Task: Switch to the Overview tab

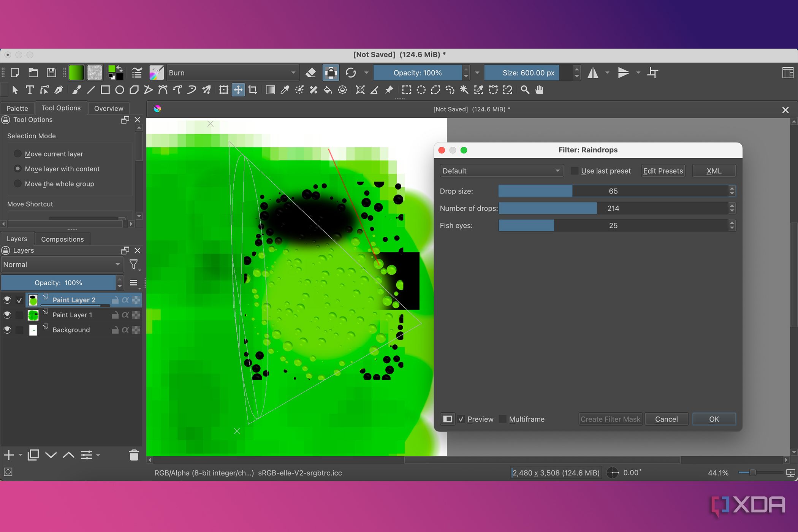Action: (x=109, y=108)
